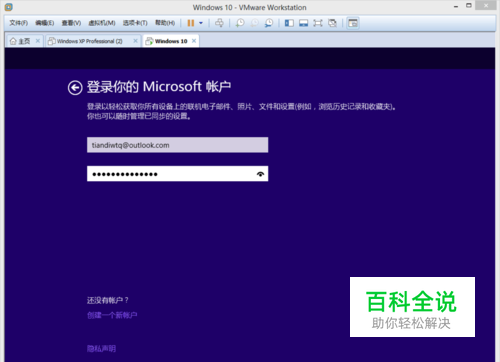Open the 选项卡(T) menu
This screenshot has width=500, height=362.
pyautogui.click(x=135, y=23)
